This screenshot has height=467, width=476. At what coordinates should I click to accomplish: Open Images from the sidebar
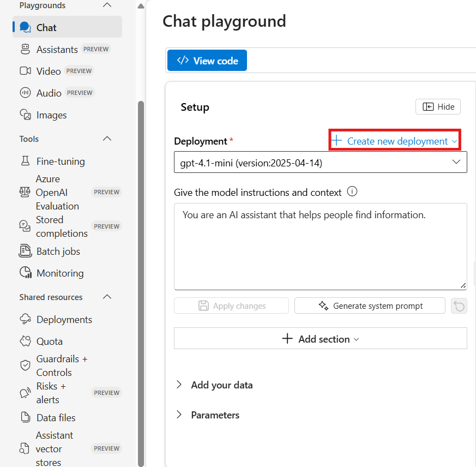[x=52, y=115]
